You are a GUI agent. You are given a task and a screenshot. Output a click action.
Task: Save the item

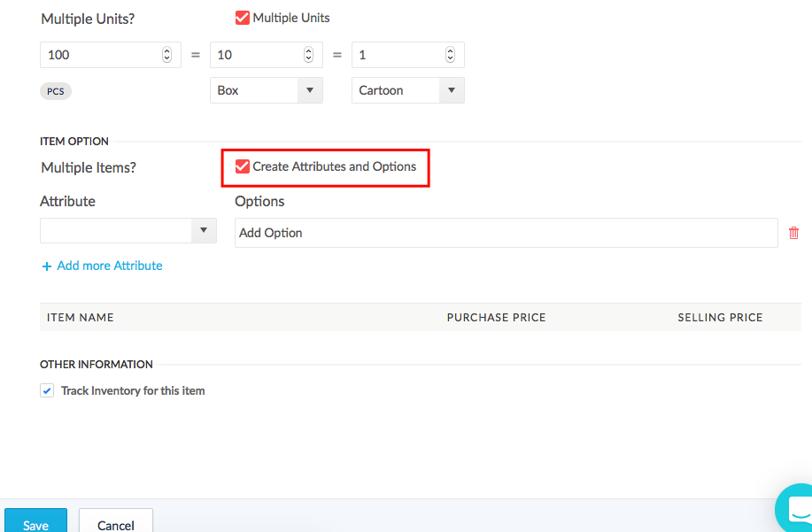tap(35, 520)
